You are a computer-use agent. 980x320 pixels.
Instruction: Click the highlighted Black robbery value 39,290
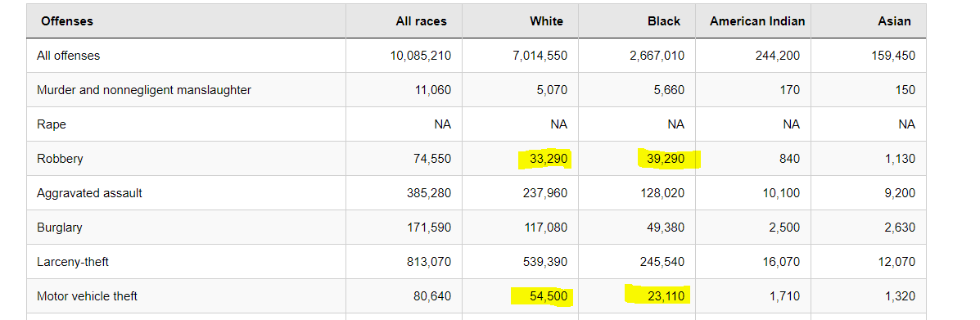pyautogui.click(x=666, y=159)
